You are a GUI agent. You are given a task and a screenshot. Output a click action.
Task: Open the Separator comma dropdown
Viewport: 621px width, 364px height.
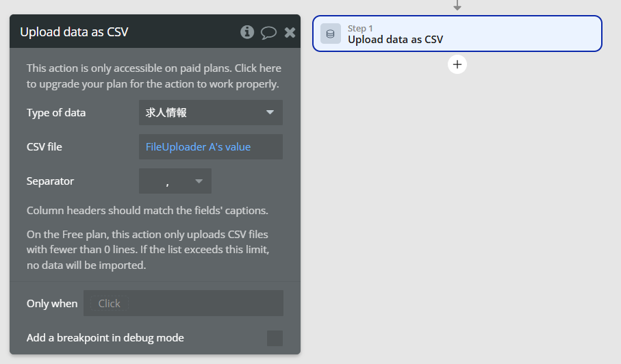pos(175,181)
